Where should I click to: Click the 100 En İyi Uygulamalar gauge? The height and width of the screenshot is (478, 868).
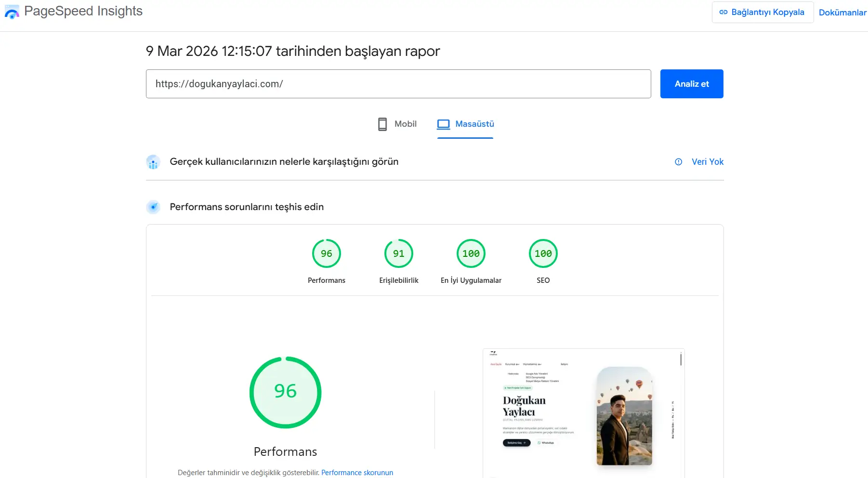tap(471, 253)
